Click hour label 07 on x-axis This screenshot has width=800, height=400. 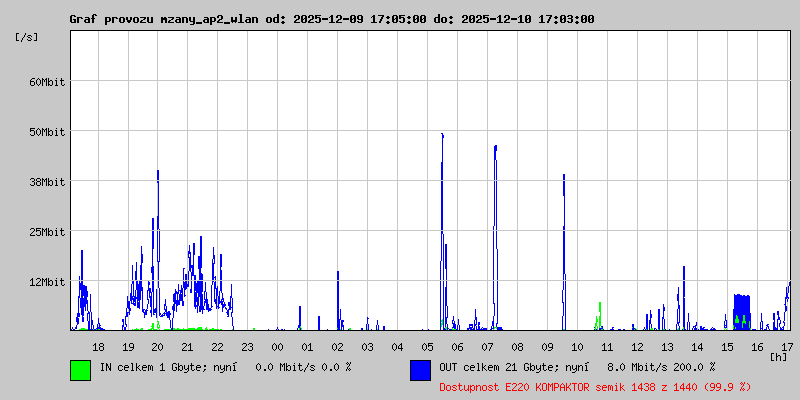point(487,347)
